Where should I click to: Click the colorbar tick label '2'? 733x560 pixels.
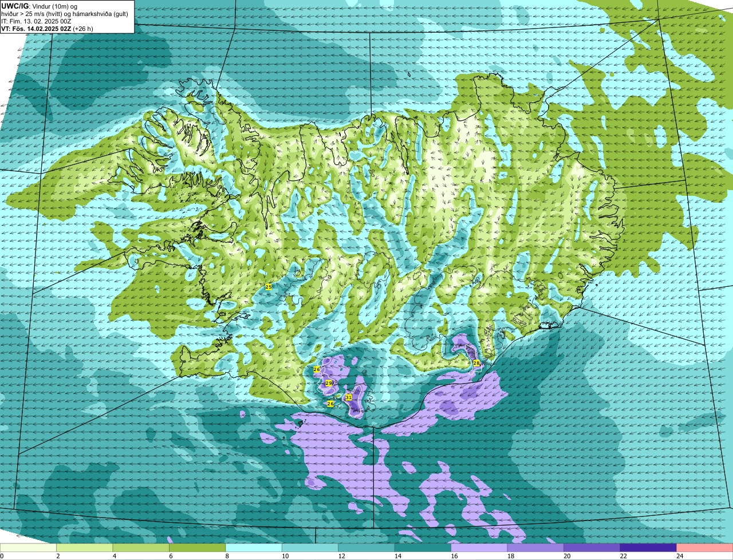pyautogui.click(x=57, y=556)
